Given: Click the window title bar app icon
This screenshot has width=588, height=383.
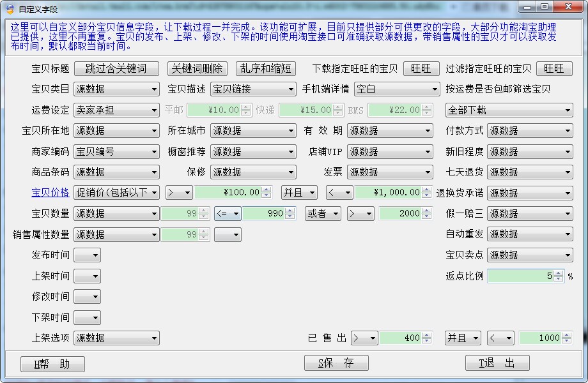Looking at the screenshot, I should tap(10, 8).
